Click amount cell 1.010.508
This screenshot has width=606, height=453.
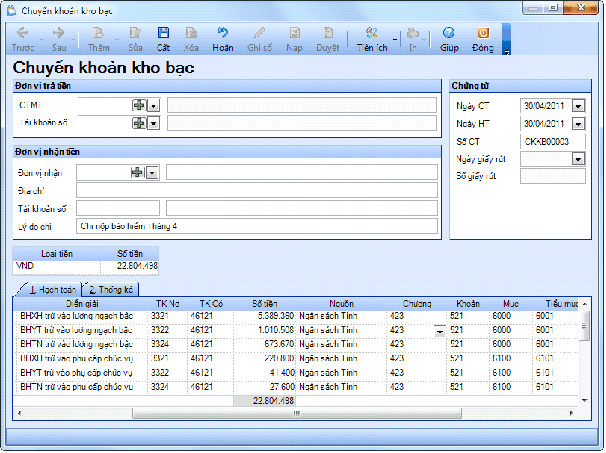click(x=265, y=330)
